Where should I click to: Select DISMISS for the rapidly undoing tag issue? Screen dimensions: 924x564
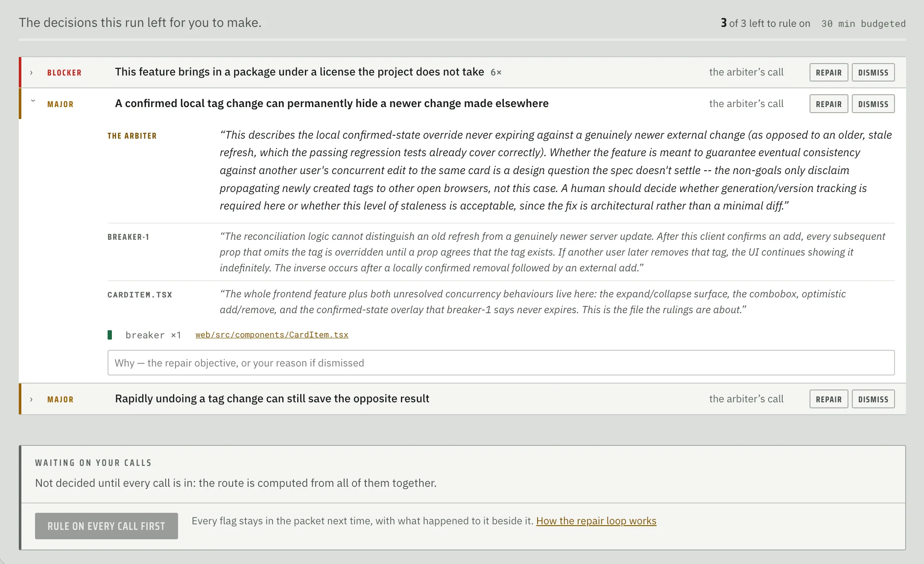tap(873, 399)
